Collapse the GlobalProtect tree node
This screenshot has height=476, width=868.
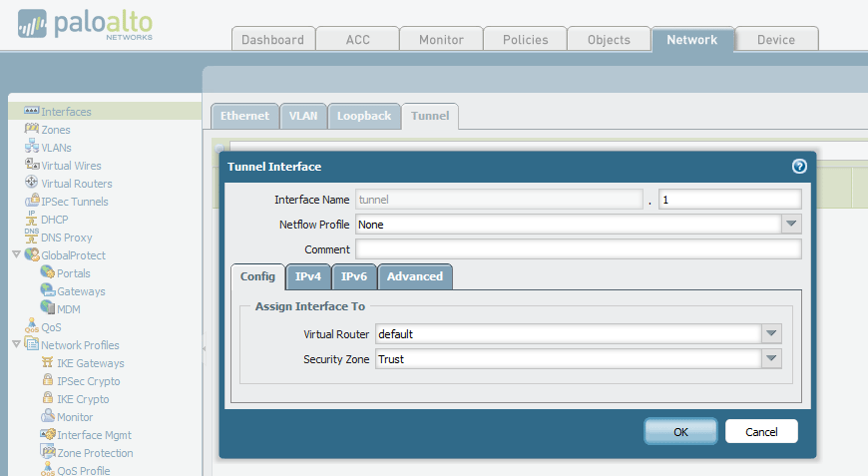click(16, 255)
